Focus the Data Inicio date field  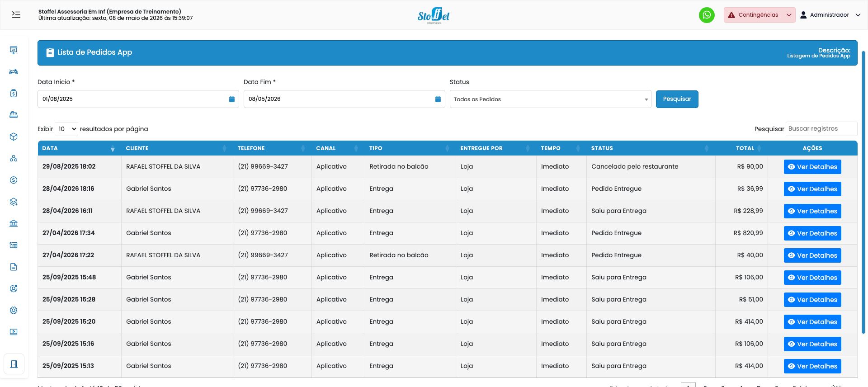point(138,99)
